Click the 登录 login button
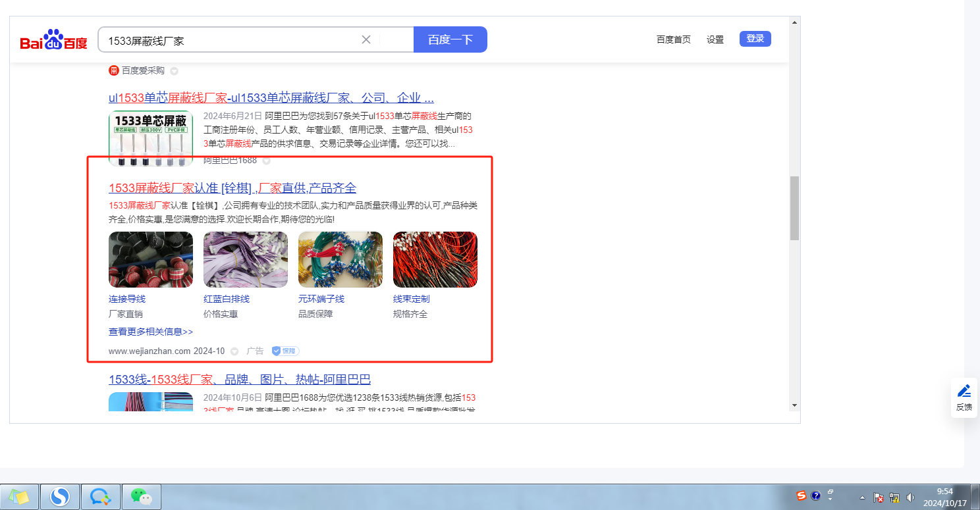The image size is (980, 510). (755, 39)
